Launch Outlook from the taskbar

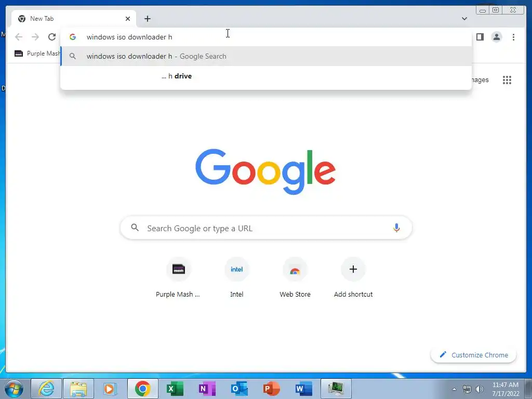tap(239, 389)
